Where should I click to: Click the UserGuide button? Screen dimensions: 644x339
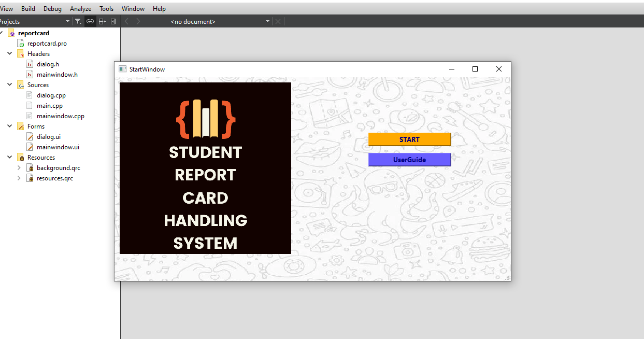pos(409,159)
